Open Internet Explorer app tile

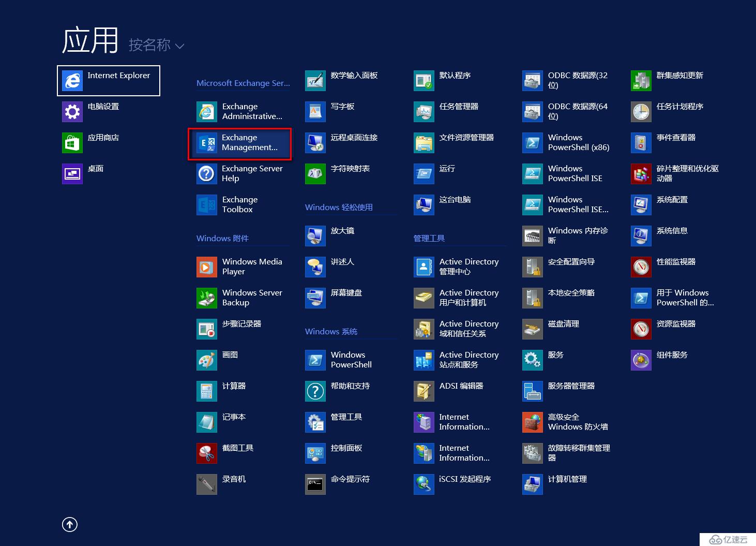(x=109, y=81)
